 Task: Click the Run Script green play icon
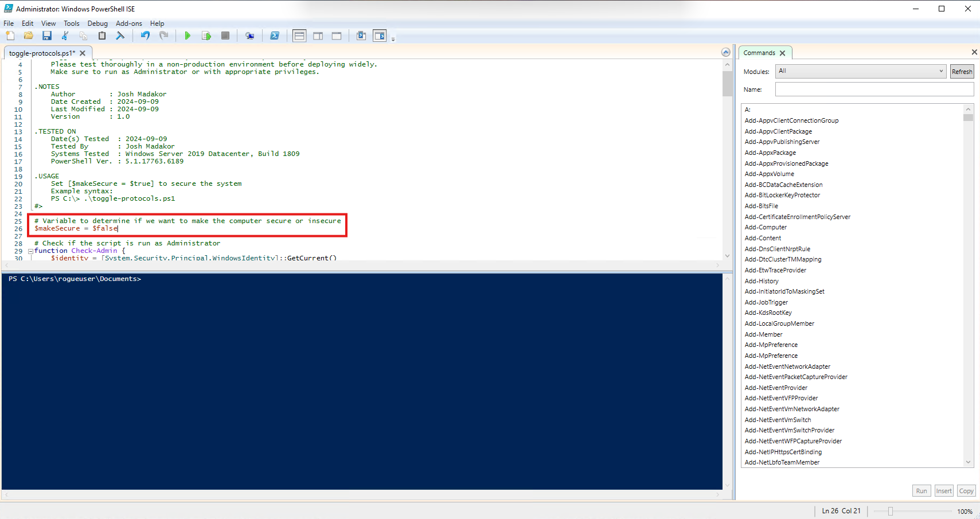[188, 36]
